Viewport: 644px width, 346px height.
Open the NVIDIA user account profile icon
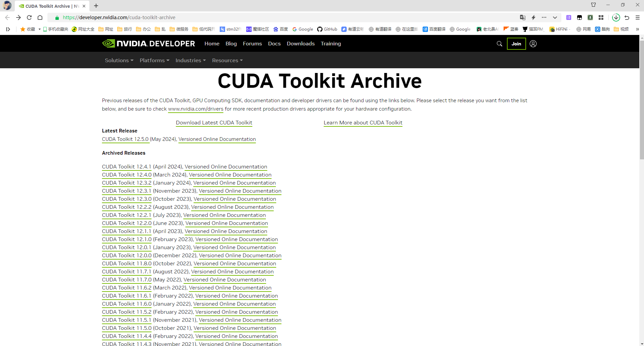point(533,44)
